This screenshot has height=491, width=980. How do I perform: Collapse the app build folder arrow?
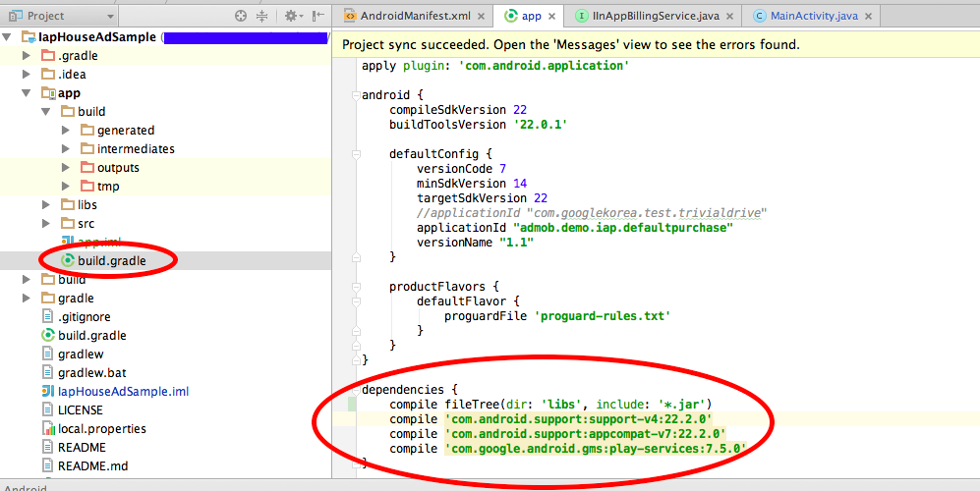coord(46,112)
